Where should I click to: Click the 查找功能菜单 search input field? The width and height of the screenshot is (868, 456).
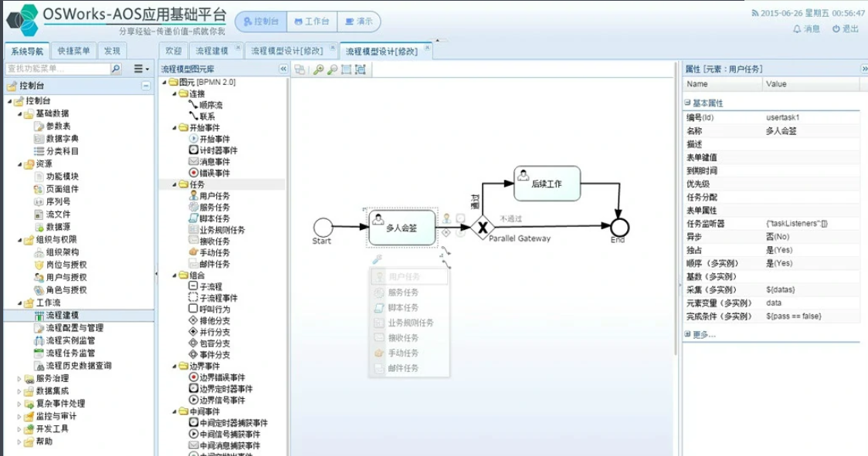(x=57, y=69)
